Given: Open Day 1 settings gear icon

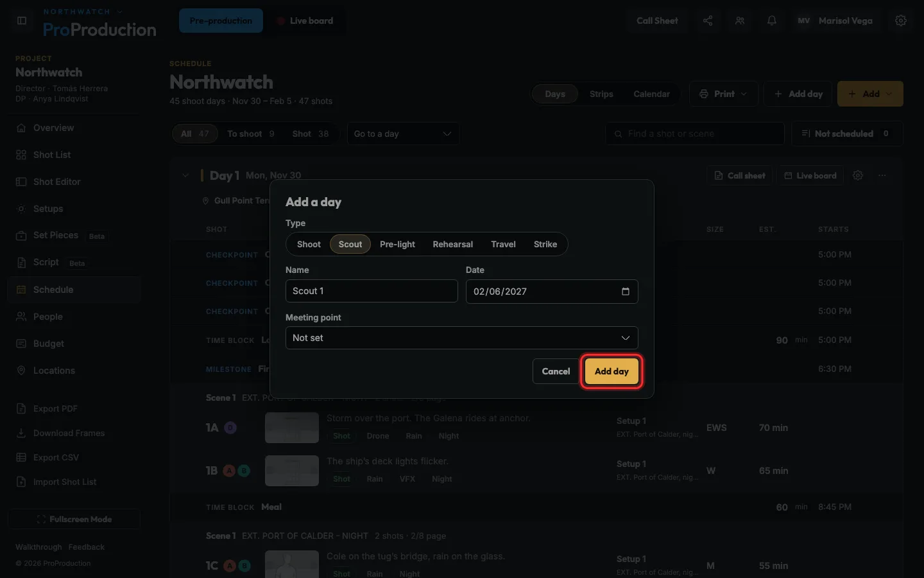Looking at the screenshot, I should coord(858,175).
